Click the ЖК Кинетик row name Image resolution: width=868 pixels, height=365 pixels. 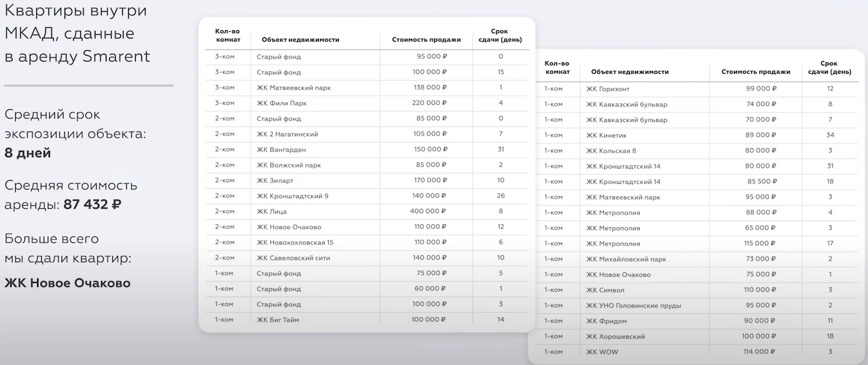pos(606,135)
